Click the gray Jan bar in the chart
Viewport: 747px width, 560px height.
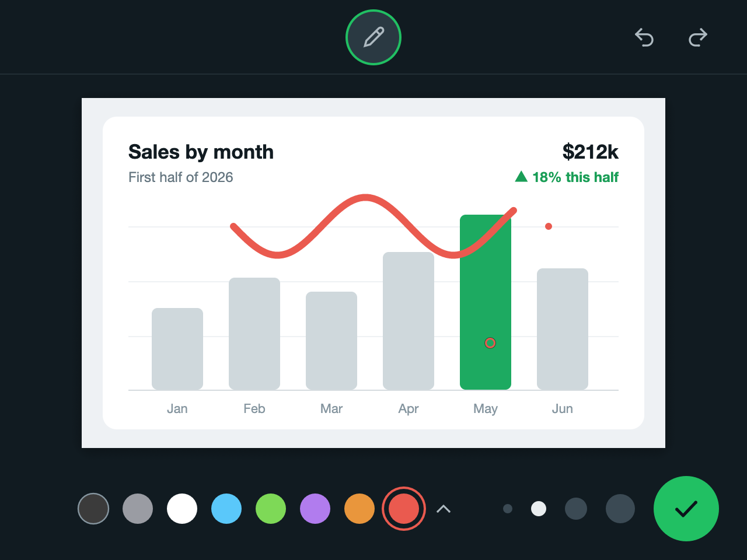177,349
